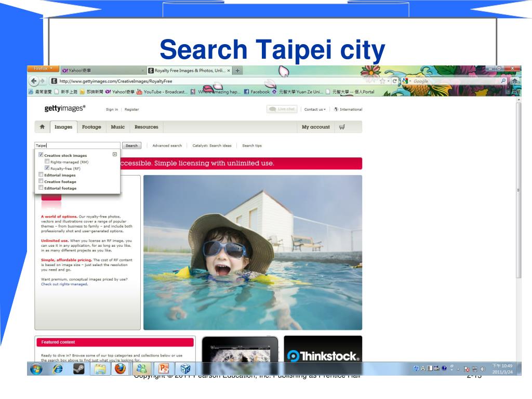Click the Firefox back arrow button
Image resolution: width=532 pixels, height=399 pixels.
click(x=34, y=81)
